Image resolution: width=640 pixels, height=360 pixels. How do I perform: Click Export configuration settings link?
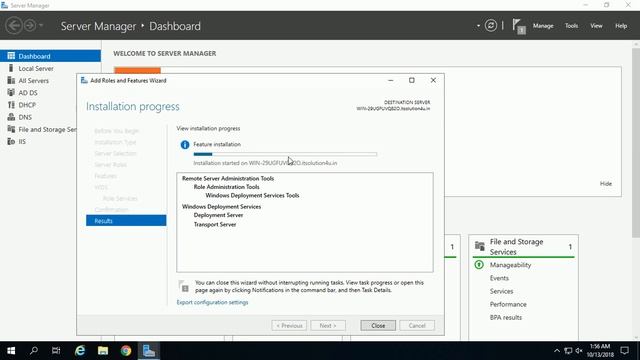(x=212, y=302)
